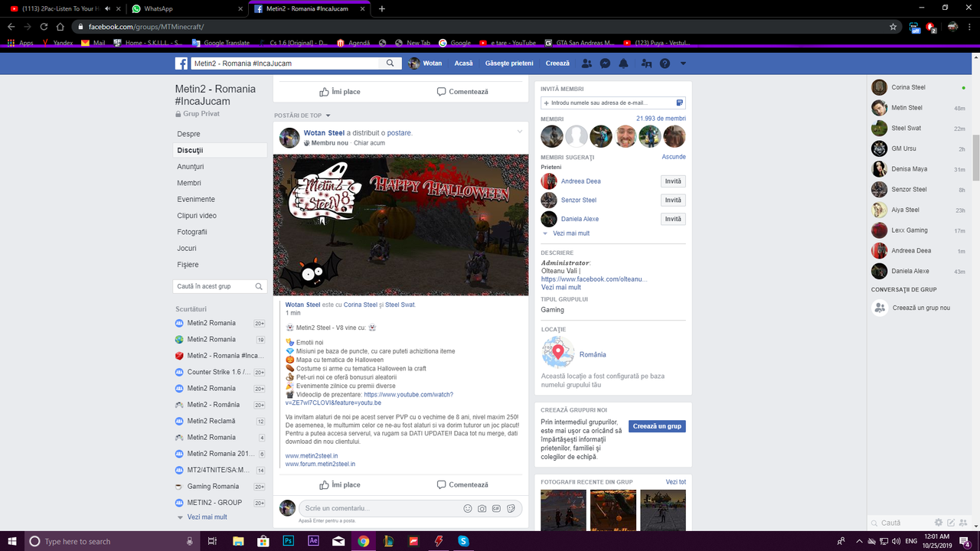Open the POSTĂRI DE TOP sorting dropdown
The width and height of the screenshot is (980, 551).
(328, 115)
